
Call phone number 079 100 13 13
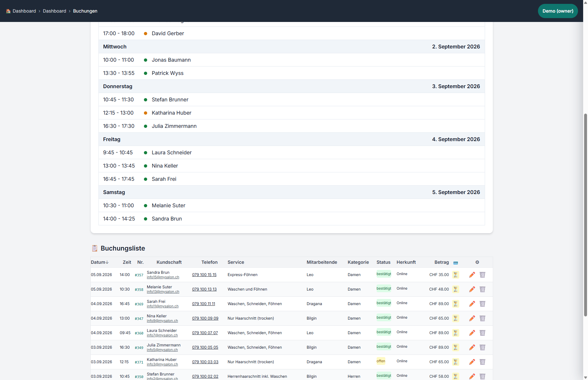tap(204, 289)
